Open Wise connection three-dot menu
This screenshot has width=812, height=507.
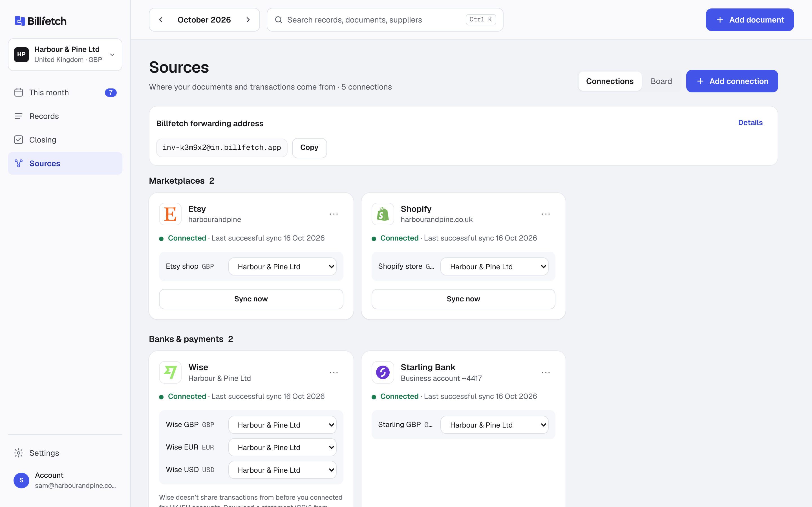tap(334, 372)
